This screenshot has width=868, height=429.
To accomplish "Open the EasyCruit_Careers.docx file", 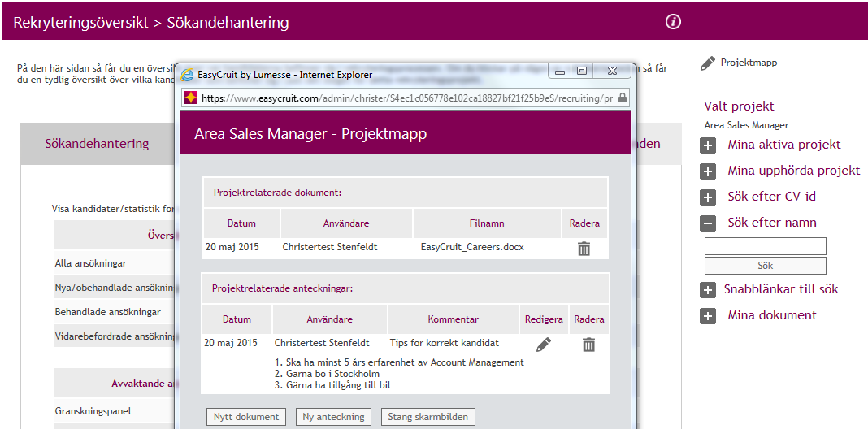I will [x=472, y=247].
